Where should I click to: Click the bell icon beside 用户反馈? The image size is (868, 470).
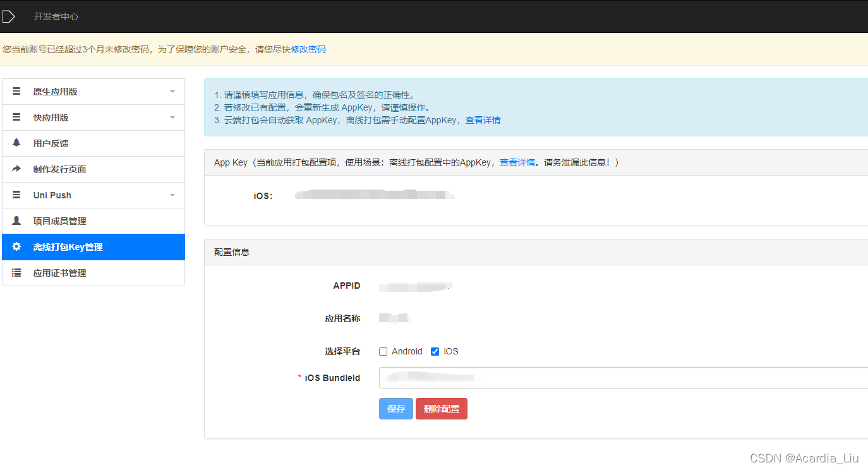coord(16,143)
